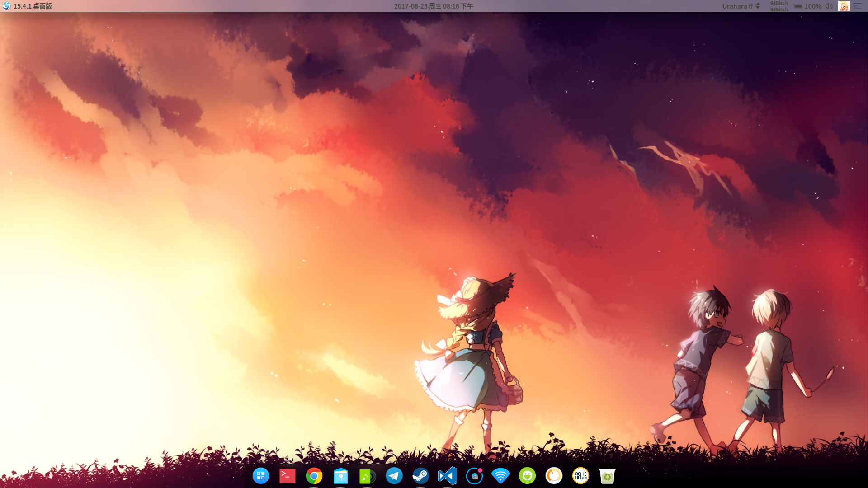The height and width of the screenshot is (488, 868).
Task: Launch the green plug utility app
Action: (x=527, y=476)
